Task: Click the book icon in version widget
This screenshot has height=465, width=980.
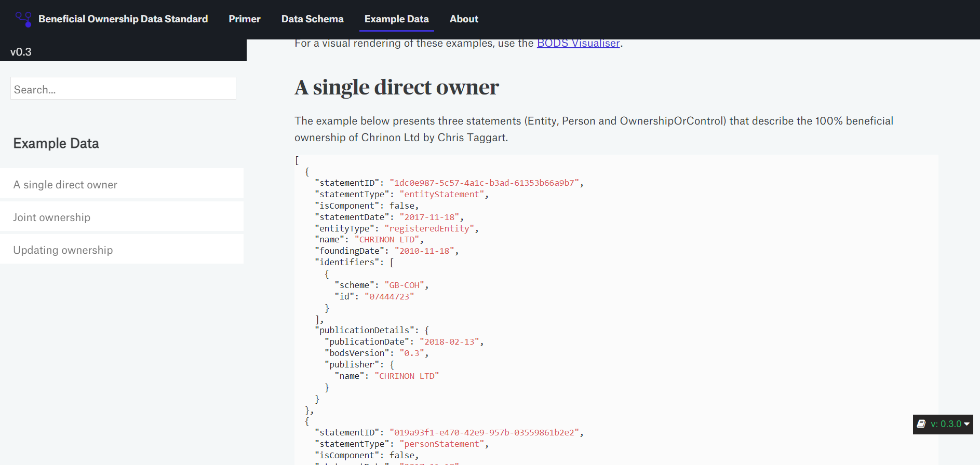Action: (x=921, y=424)
